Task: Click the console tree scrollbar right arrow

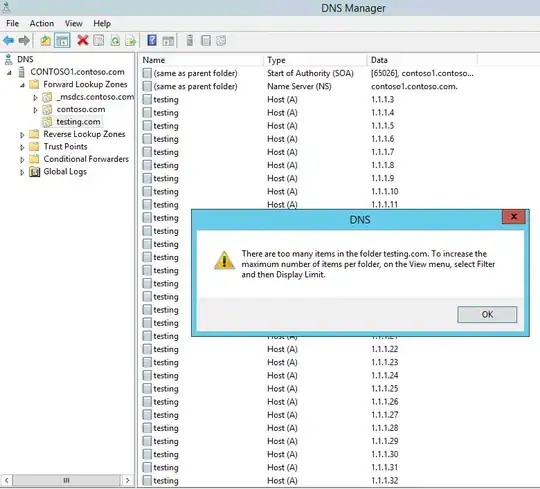Action: coord(127,480)
